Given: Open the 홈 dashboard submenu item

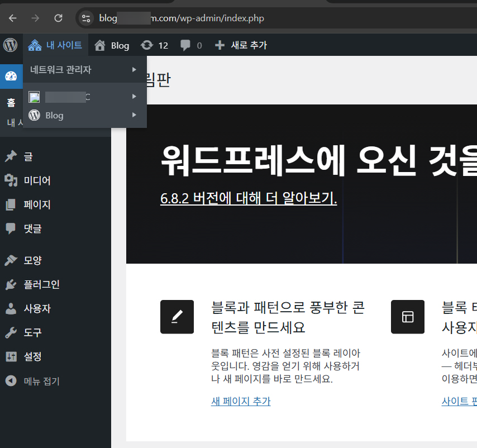Looking at the screenshot, I should [x=11, y=102].
